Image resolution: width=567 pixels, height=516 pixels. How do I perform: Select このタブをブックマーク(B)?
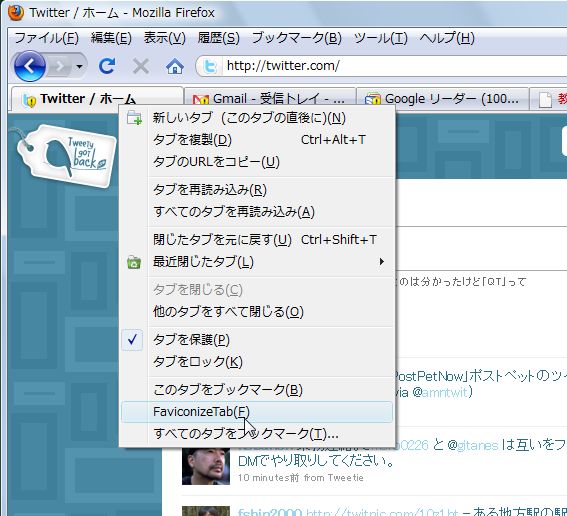coord(257,389)
